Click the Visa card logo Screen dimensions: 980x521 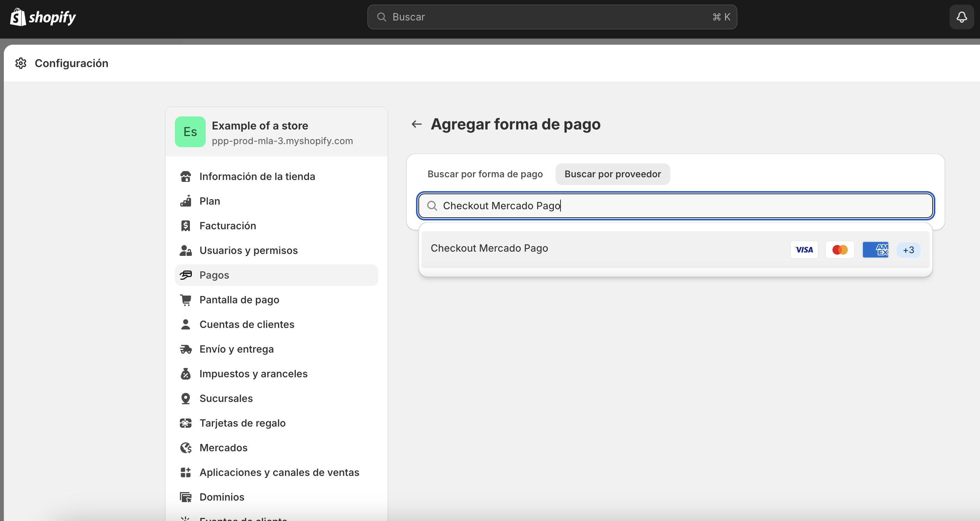804,250
